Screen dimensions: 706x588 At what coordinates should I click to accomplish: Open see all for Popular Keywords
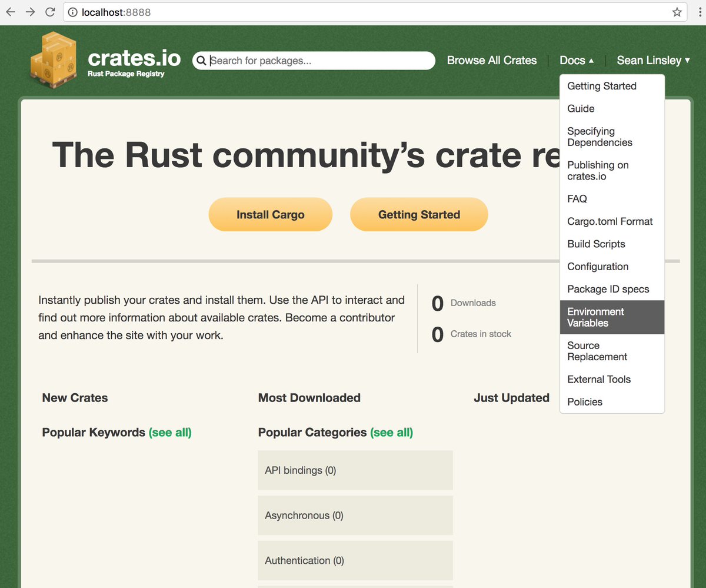(x=170, y=433)
